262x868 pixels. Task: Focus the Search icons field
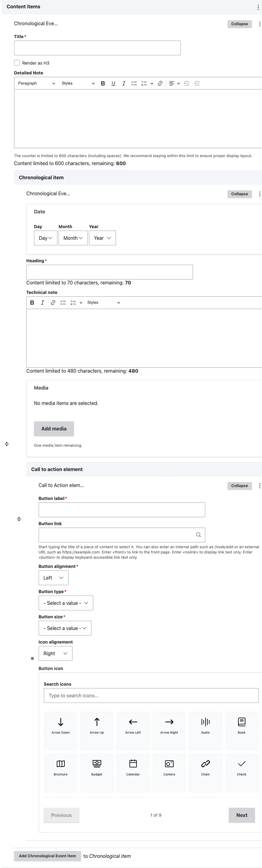pyautogui.click(x=151, y=696)
